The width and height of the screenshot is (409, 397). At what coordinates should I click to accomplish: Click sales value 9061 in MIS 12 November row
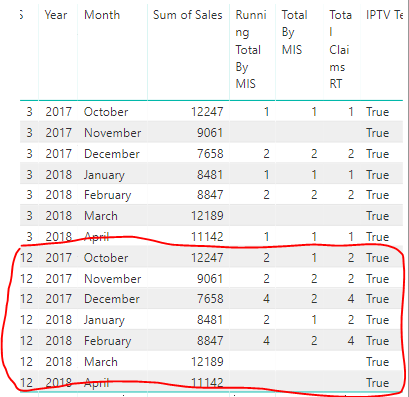pyautogui.click(x=210, y=279)
